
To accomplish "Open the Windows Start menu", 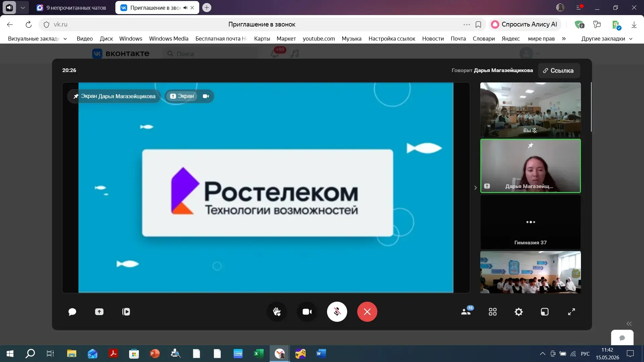I will point(10,354).
